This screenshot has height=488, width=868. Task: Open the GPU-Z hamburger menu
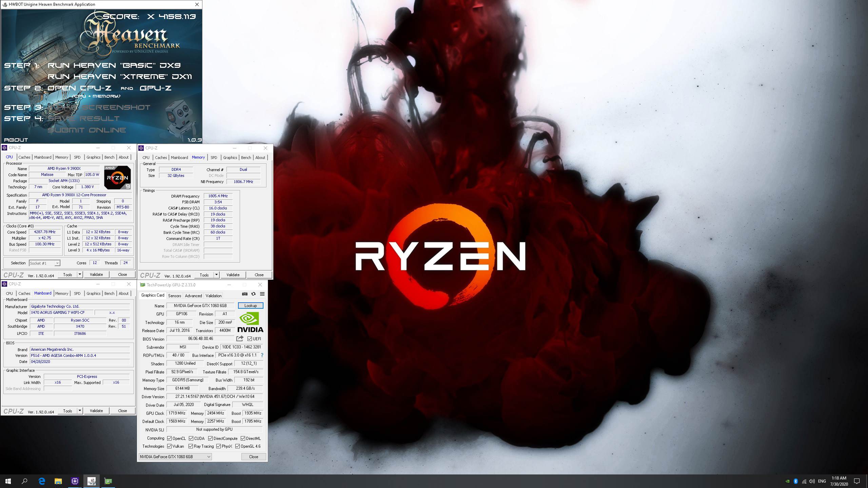(x=262, y=294)
